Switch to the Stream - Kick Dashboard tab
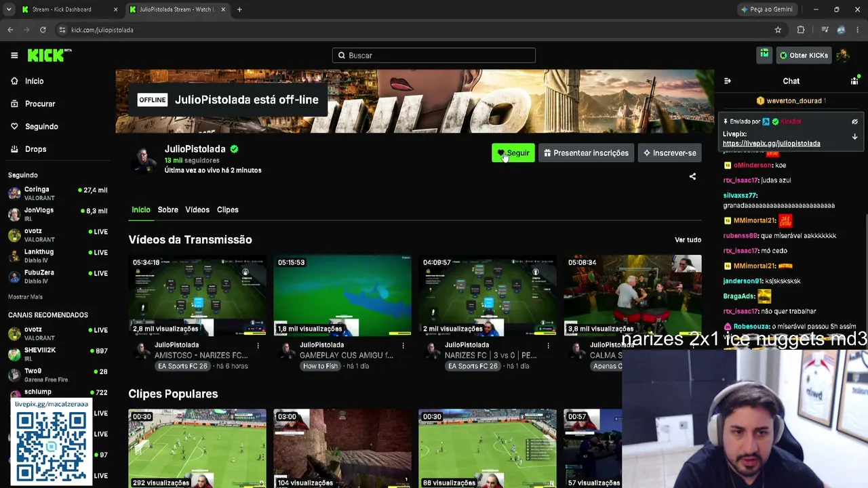 click(69, 9)
